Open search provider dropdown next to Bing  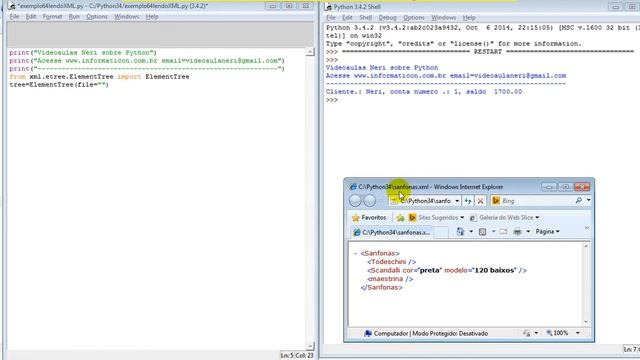[588, 200]
